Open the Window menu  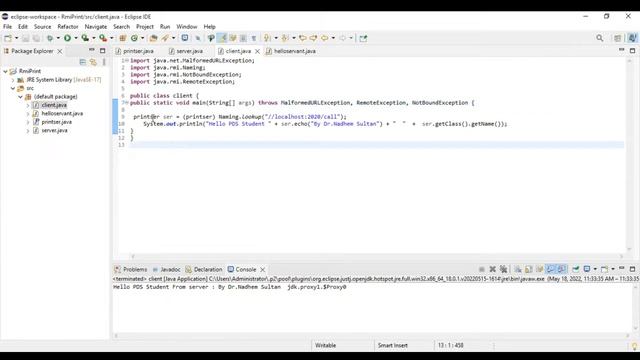pos(187,27)
